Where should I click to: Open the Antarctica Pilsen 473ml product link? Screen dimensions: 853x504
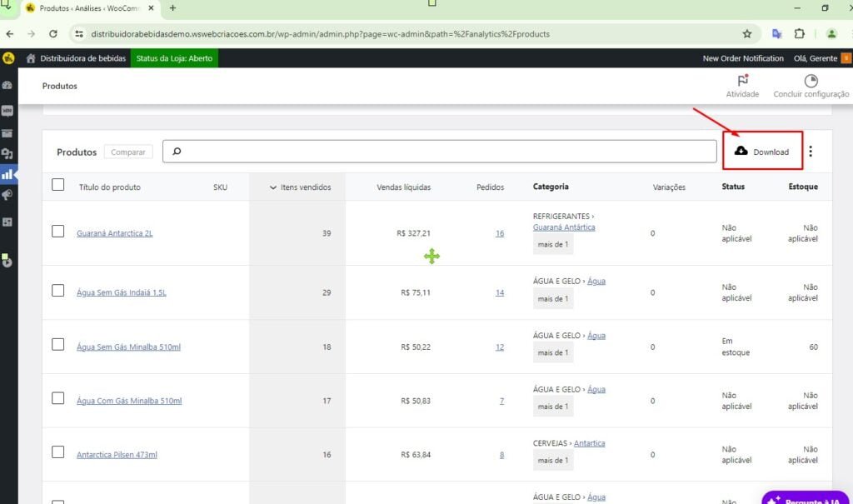(x=117, y=455)
